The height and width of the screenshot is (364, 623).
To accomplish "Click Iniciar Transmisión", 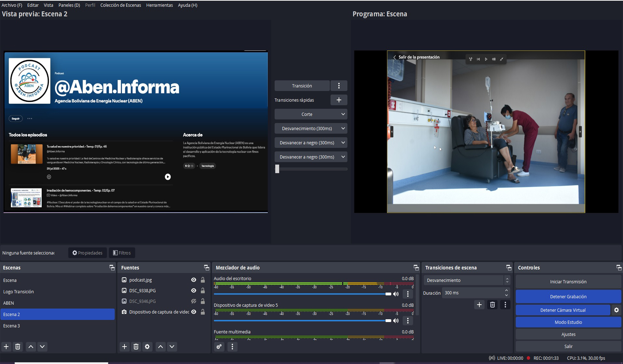I will point(568,282).
